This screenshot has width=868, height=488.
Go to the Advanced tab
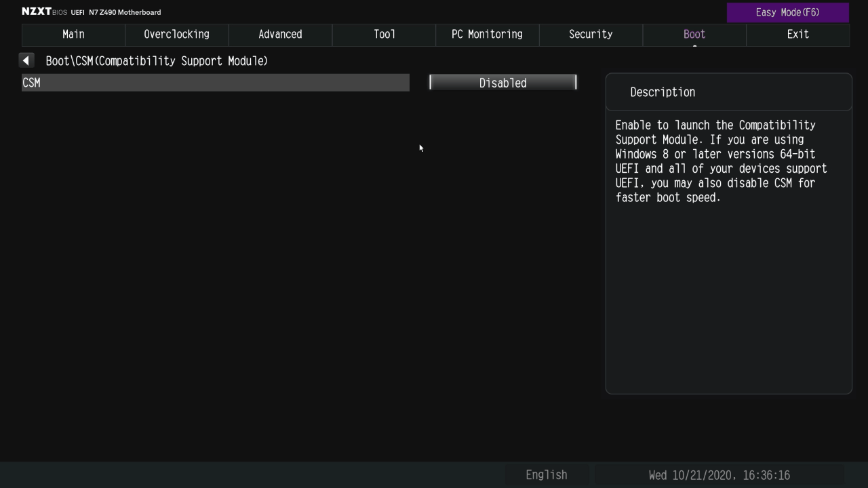(x=280, y=35)
